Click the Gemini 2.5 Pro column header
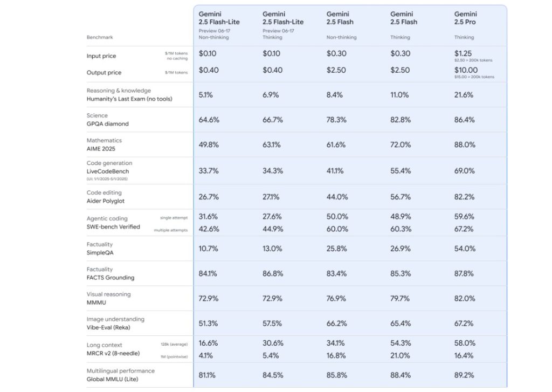552x392 pixels. pyautogui.click(x=465, y=18)
